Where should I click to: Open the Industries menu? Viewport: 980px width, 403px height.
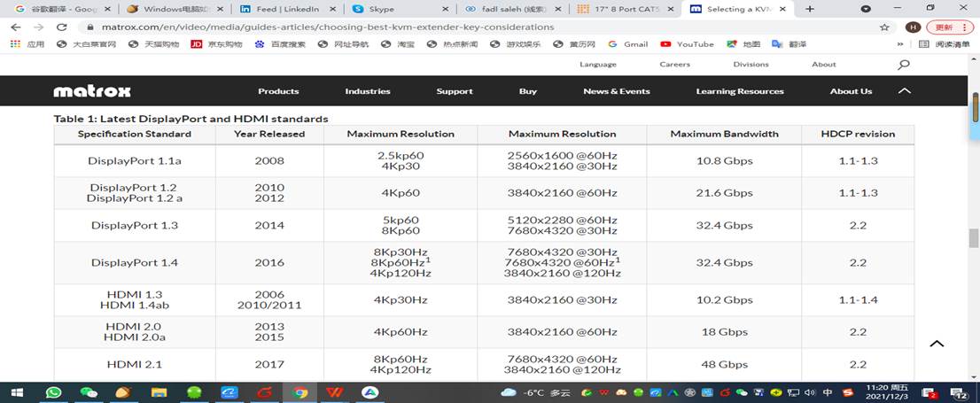pyautogui.click(x=368, y=91)
